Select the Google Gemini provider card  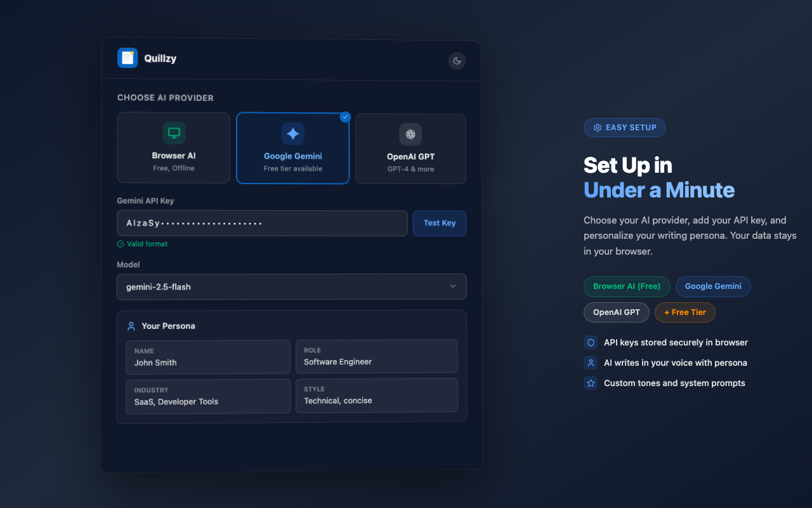click(x=292, y=148)
